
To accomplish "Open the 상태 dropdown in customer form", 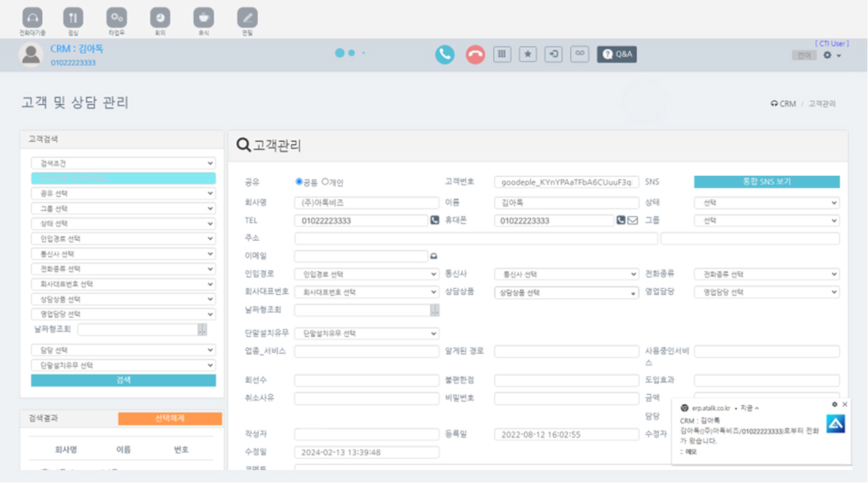I will point(766,203).
